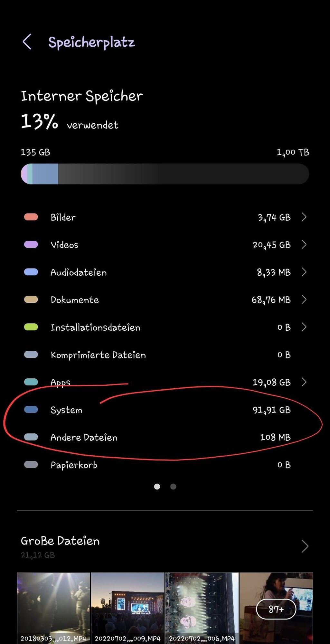Select the Videos category entry
Viewport: 330px width, 644px height.
pos(165,245)
